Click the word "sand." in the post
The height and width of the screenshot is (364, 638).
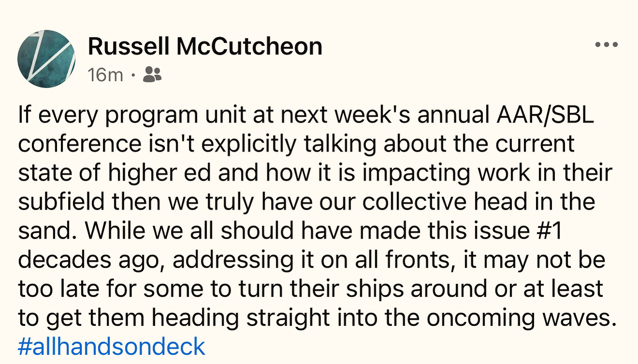(47, 231)
